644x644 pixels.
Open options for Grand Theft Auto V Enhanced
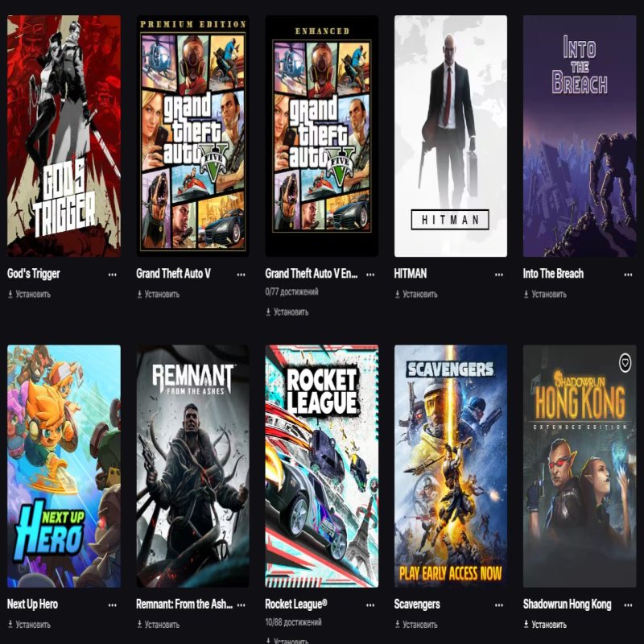point(370,275)
